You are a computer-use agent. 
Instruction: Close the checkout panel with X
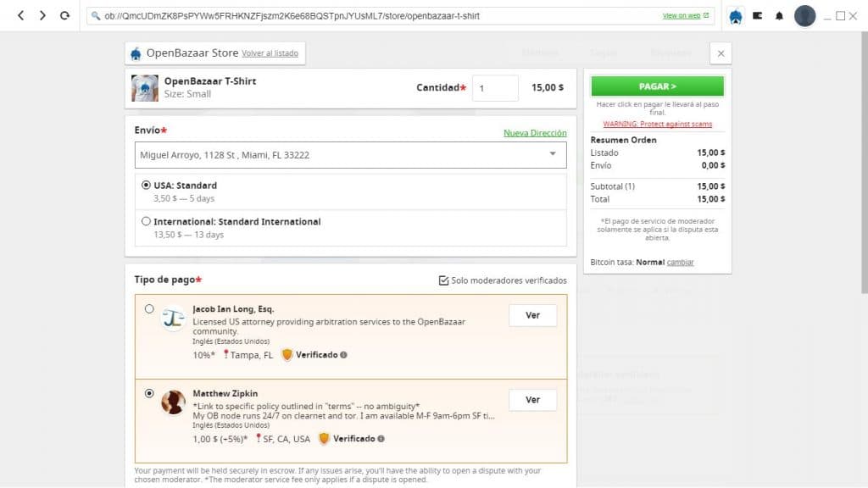pos(721,53)
